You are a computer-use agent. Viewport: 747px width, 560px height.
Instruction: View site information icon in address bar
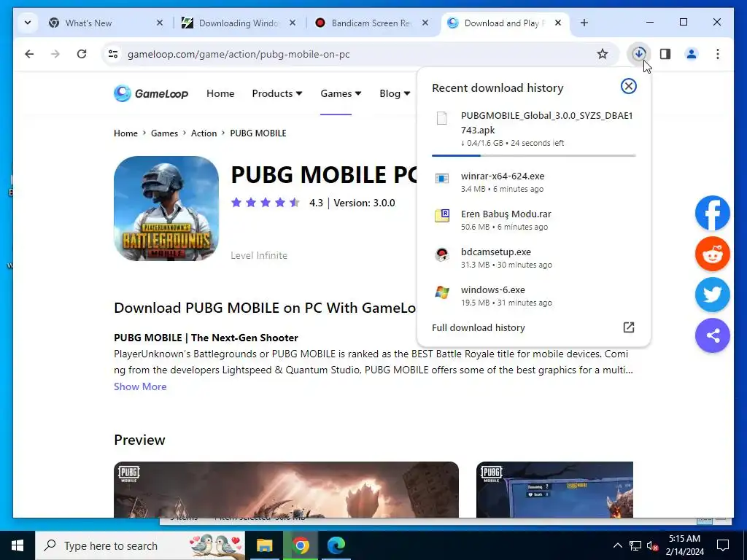click(x=113, y=54)
